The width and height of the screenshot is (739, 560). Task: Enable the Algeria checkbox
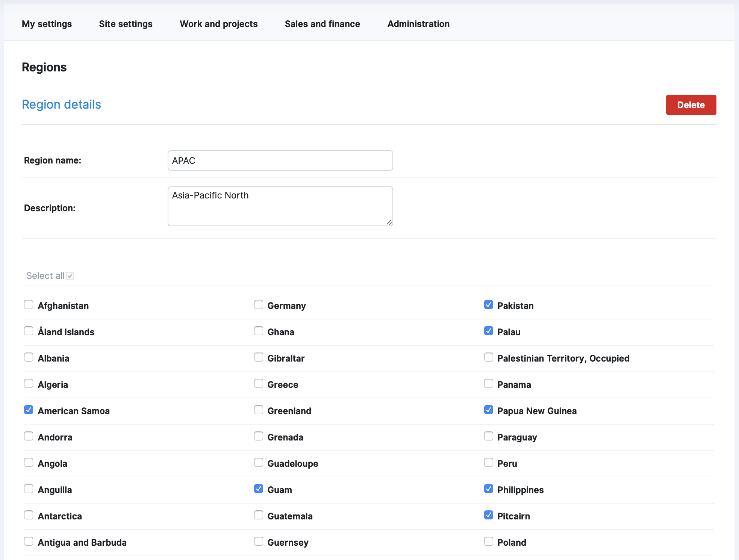point(29,383)
